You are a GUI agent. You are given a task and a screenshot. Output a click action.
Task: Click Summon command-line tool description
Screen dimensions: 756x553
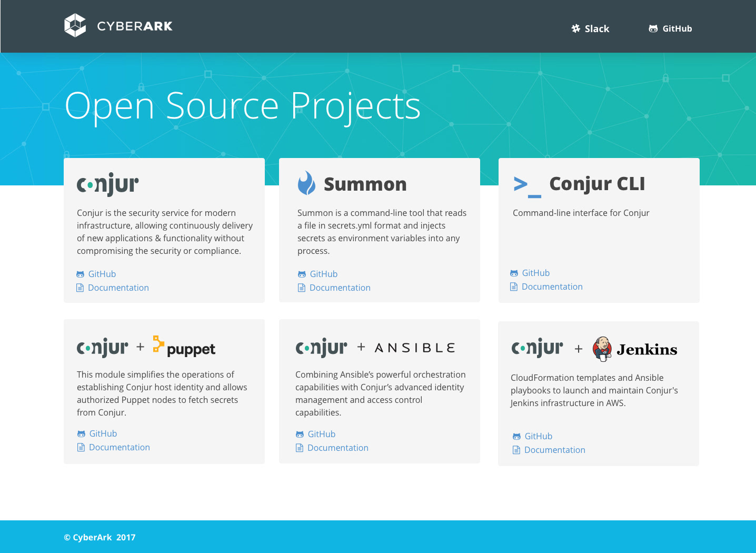382,232
